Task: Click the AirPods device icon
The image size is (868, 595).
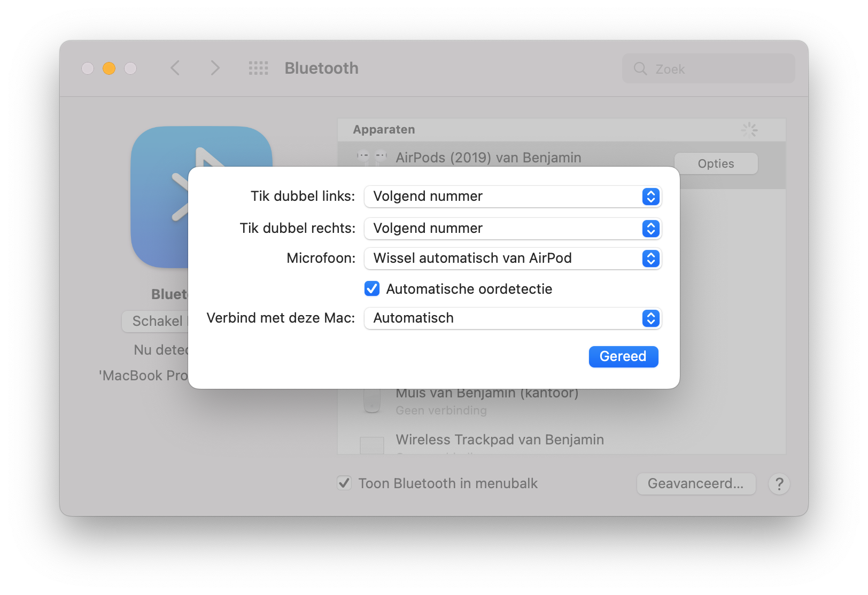Action: tap(372, 159)
